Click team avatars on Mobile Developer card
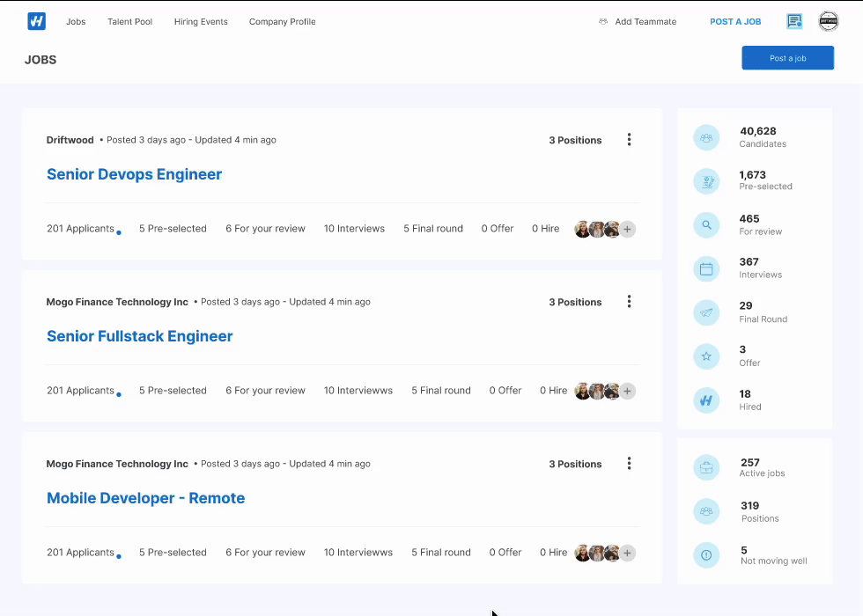Image resolution: width=863 pixels, height=616 pixels. click(597, 553)
